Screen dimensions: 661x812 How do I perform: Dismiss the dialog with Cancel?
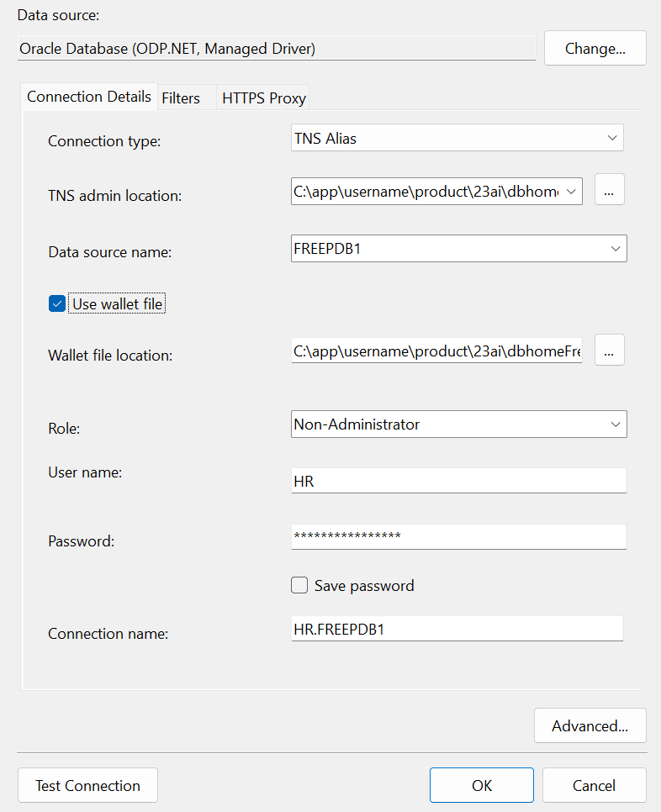[x=594, y=785]
